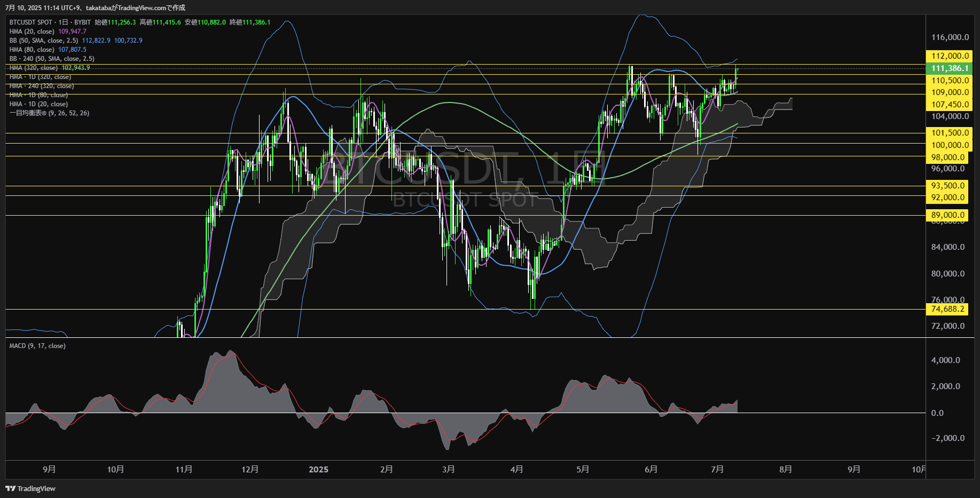The width and height of the screenshot is (980, 498).
Task: Click the 高値 111,415.6 high value
Action: tap(160, 22)
